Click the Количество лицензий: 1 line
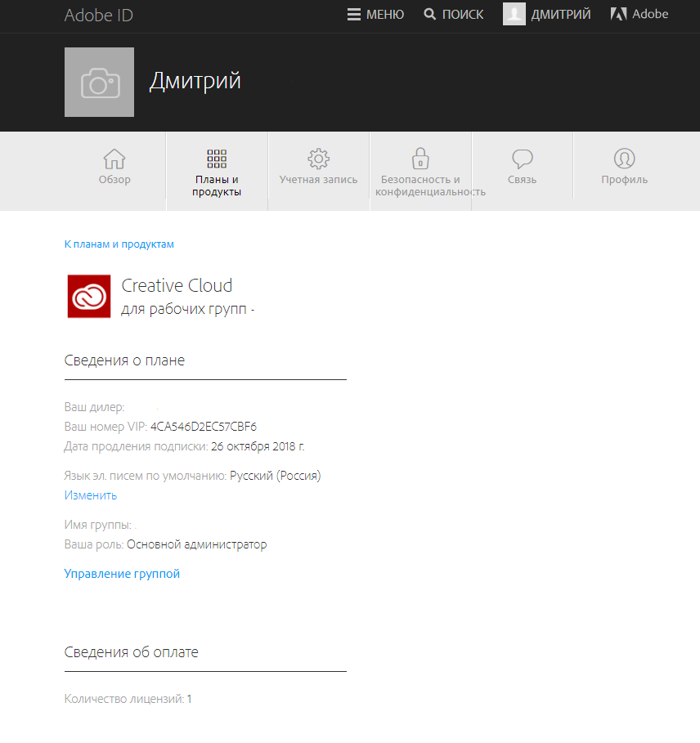The width and height of the screenshot is (700, 743). click(x=128, y=699)
